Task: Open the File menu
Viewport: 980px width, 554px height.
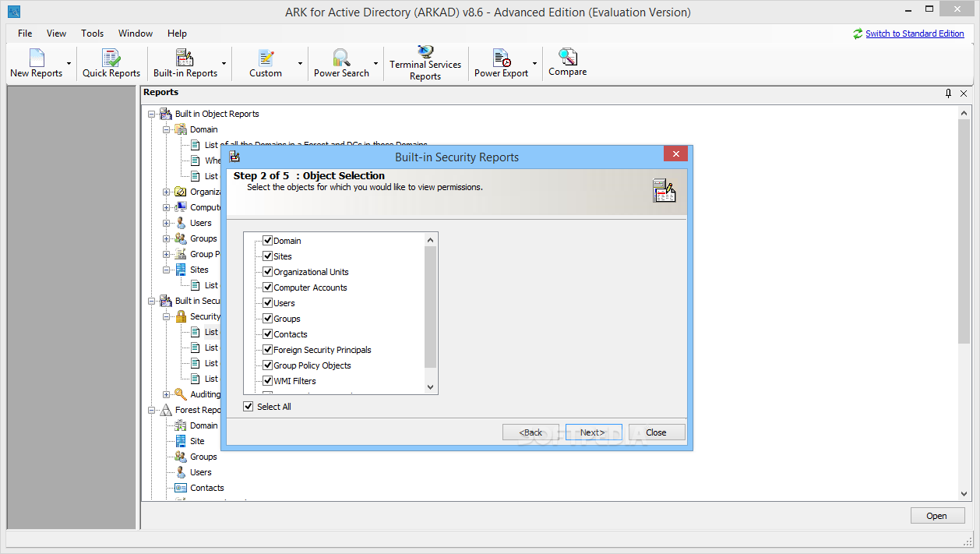Action: click(25, 34)
